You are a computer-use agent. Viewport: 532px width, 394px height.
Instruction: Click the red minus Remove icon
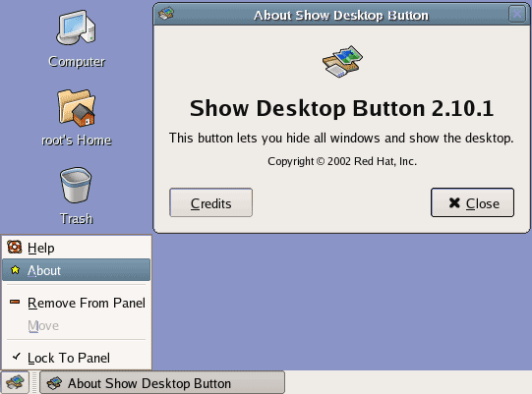click(15, 302)
